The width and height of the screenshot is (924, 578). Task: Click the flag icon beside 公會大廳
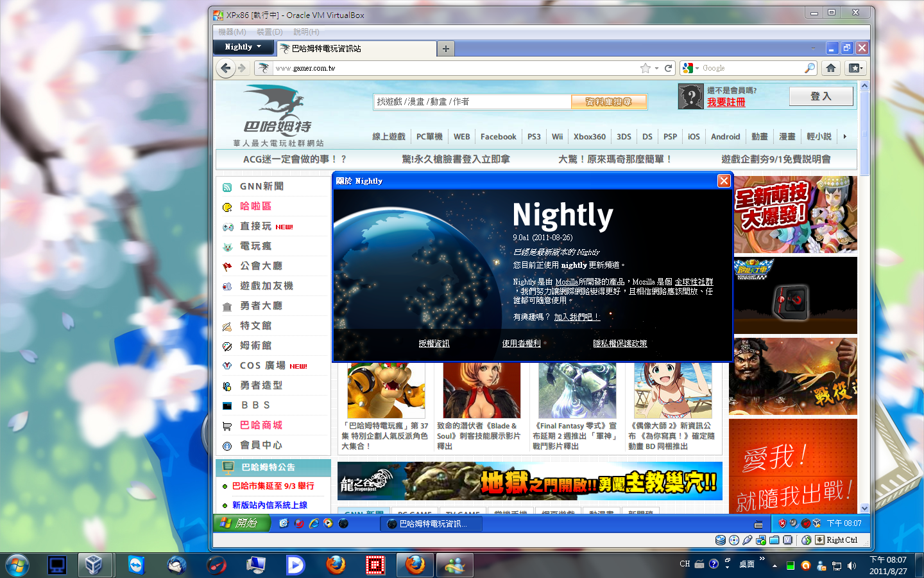click(227, 267)
